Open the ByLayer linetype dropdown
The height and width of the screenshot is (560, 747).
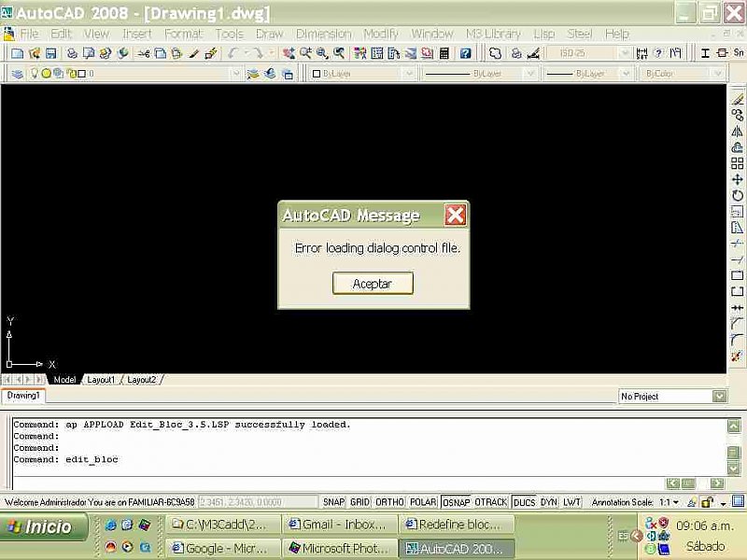[x=529, y=74]
